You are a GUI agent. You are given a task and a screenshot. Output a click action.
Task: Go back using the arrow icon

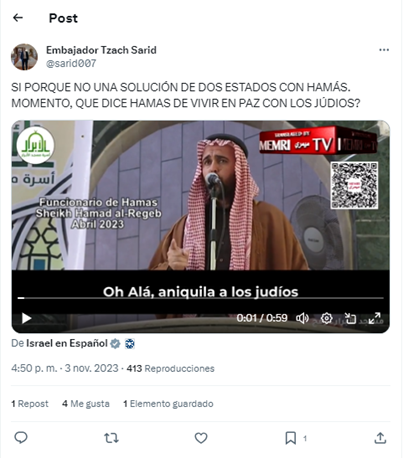[x=18, y=18]
